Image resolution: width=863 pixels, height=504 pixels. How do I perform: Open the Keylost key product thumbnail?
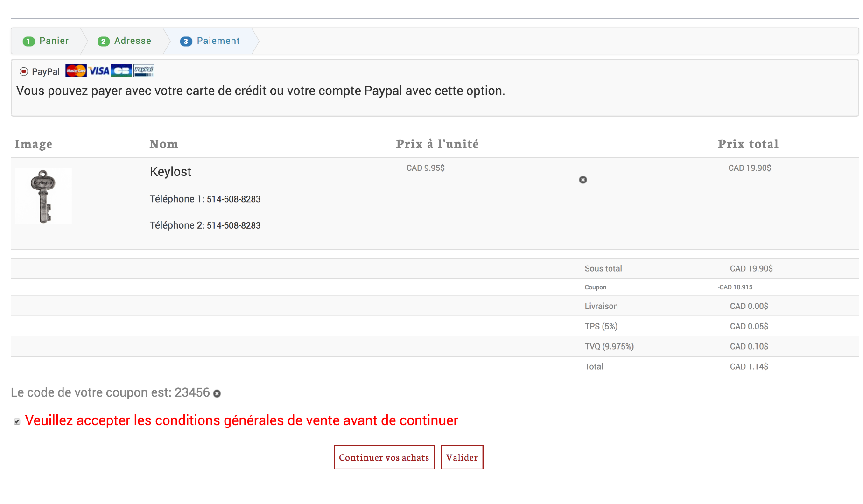(x=43, y=196)
